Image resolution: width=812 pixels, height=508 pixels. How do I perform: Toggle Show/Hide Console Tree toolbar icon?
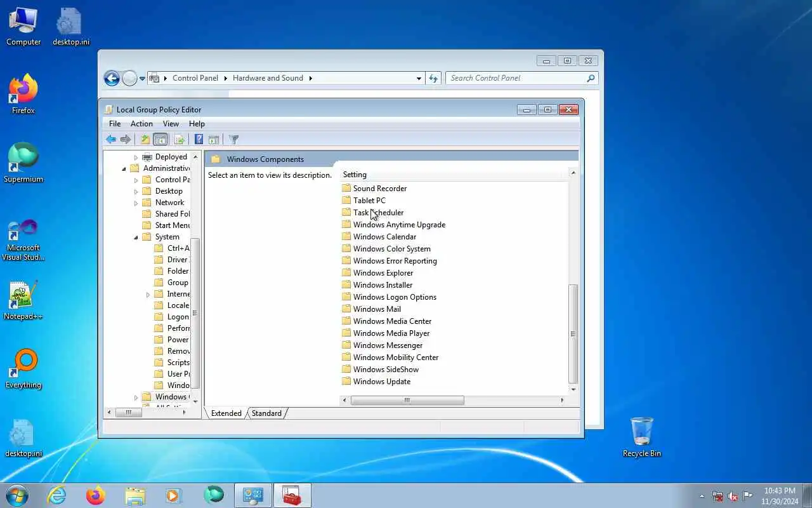(160, 140)
